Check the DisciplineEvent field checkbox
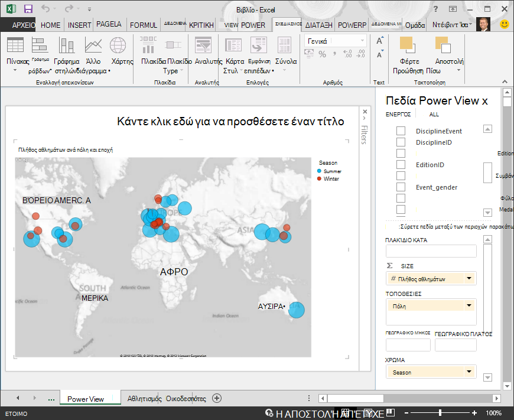The image size is (514, 420). (401, 131)
